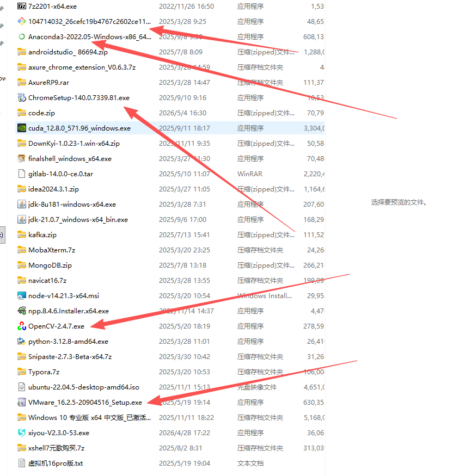This screenshot has height=476, width=453.
Task: Select file name cuda_12.8.0_571.96_windows.exe
Action: click(79, 128)
